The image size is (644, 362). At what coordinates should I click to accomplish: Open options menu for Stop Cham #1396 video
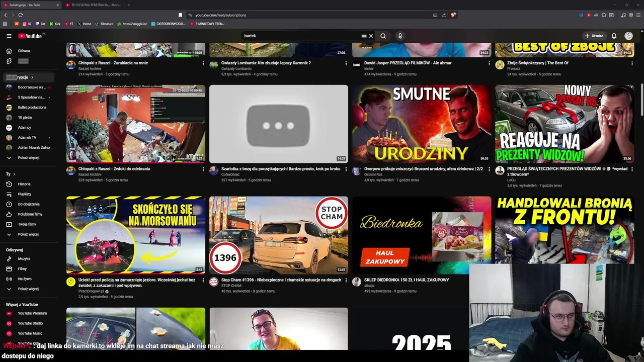[346, 280]
